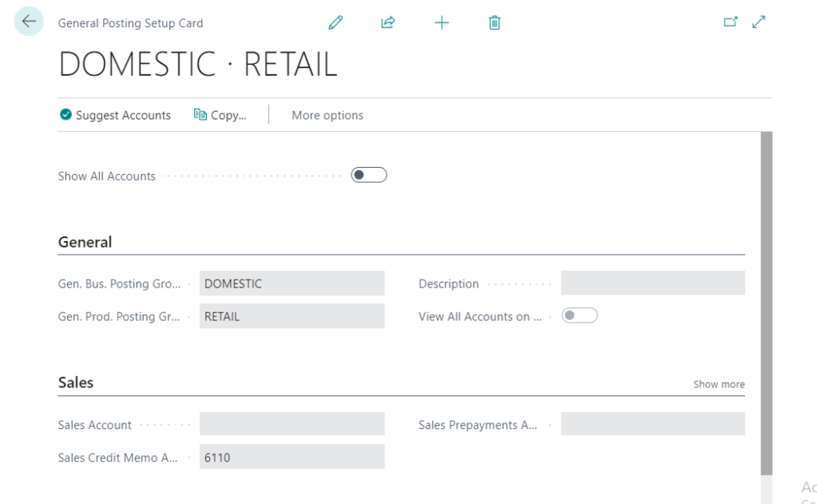
Task: Expand page with the diagonal arrows icon
Action: (759, 22)
